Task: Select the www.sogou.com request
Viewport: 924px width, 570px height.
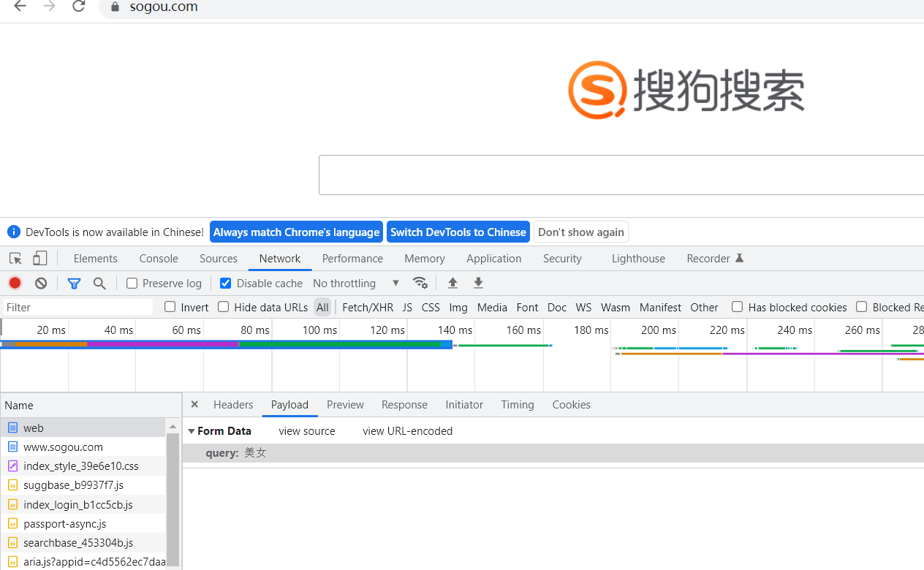Action: tap(83, 447)
